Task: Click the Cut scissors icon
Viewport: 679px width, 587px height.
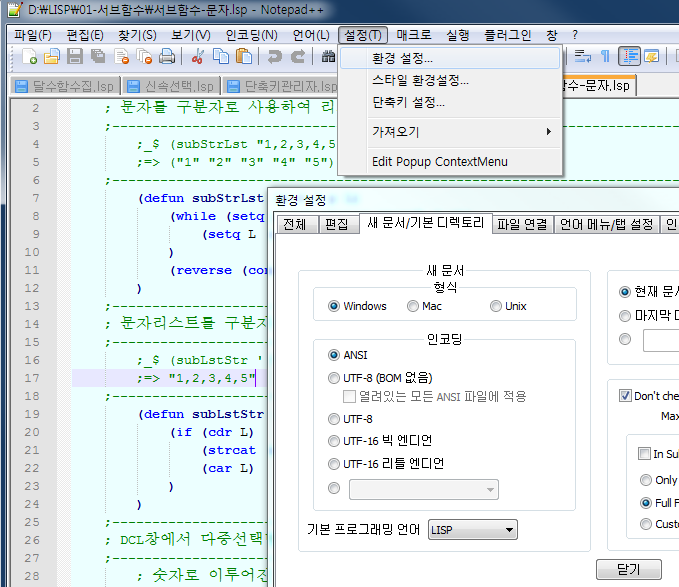Action: [198, 56]
